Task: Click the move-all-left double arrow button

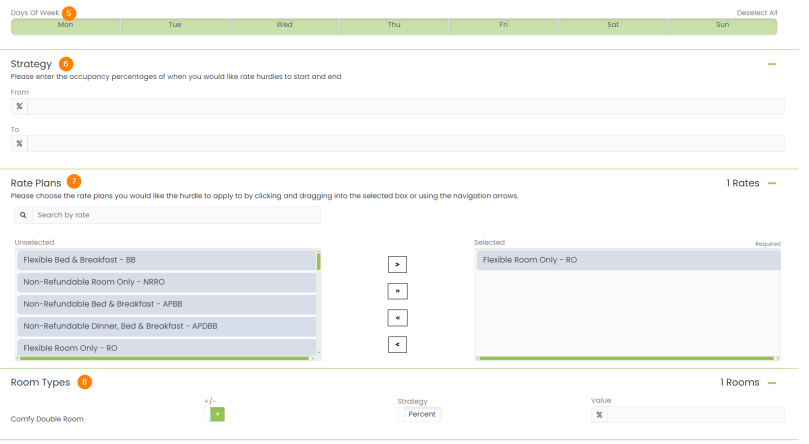Action: [397, 318]
